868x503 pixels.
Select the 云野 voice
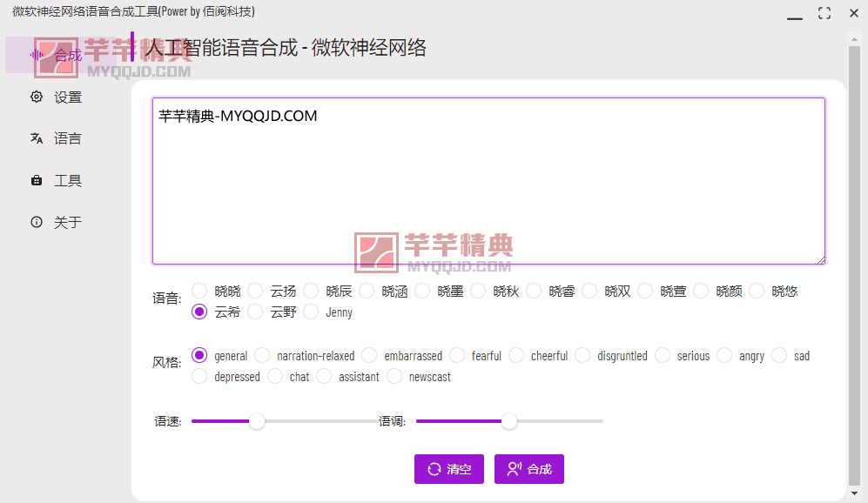click(x=255, y=312)
